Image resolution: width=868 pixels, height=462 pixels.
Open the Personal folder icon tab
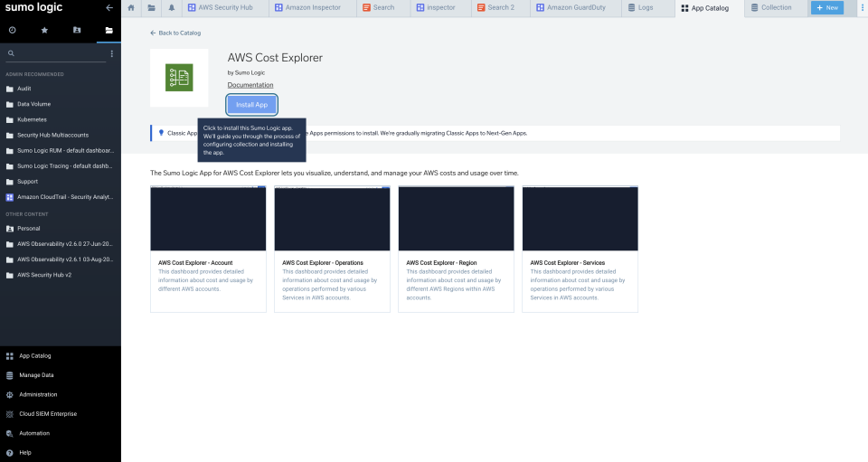click(x=76, y=30)
